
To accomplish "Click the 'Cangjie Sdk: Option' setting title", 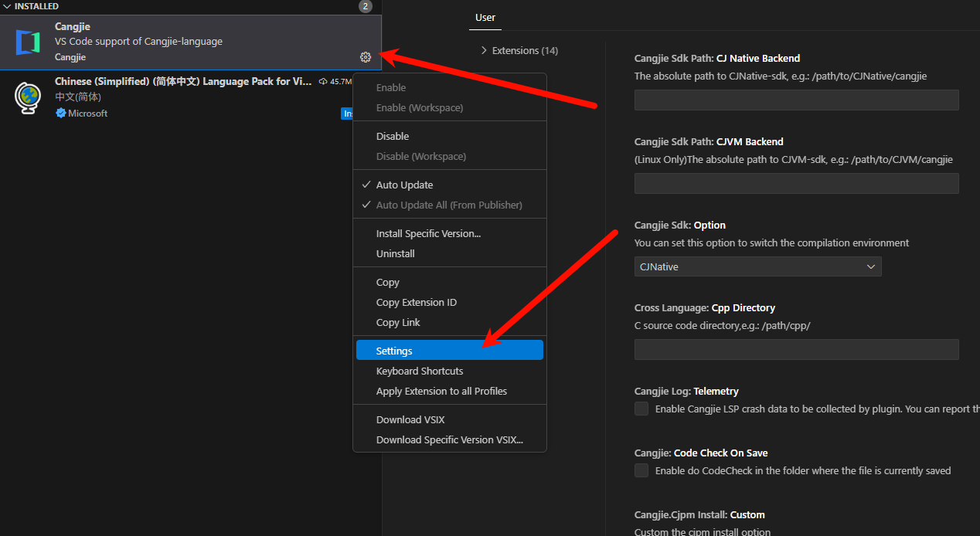I will [680, 225].
